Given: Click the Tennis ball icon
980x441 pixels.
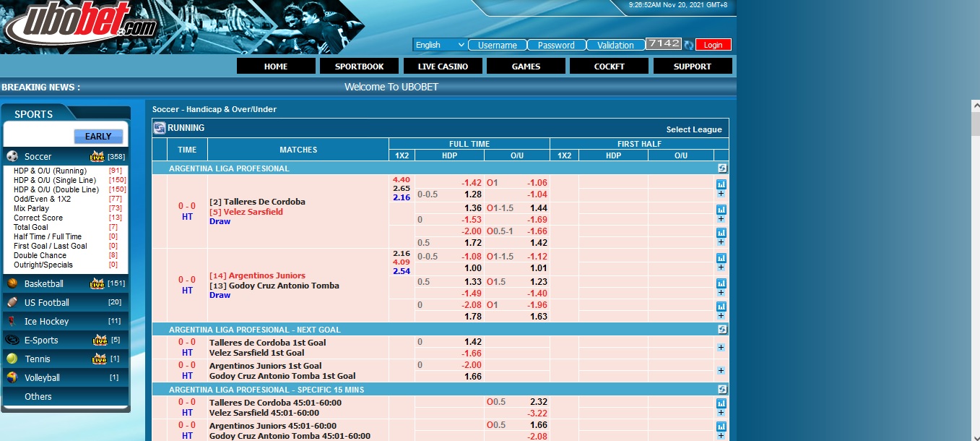Looking at the screenshot, I should pyautogui.click(x=12, y=359).
